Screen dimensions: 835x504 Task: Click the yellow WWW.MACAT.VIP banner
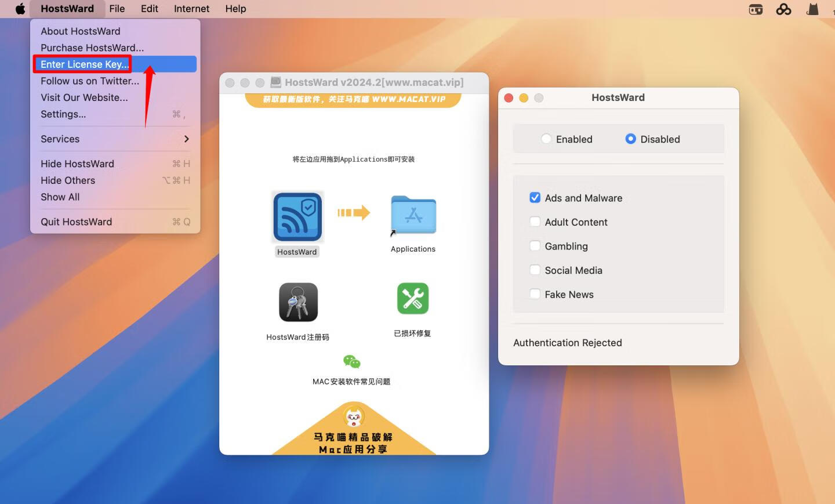[x=353, y=100]
